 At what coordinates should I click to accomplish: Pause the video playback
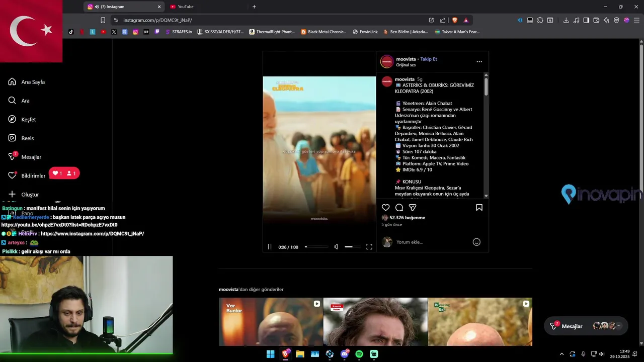[270, 247]
